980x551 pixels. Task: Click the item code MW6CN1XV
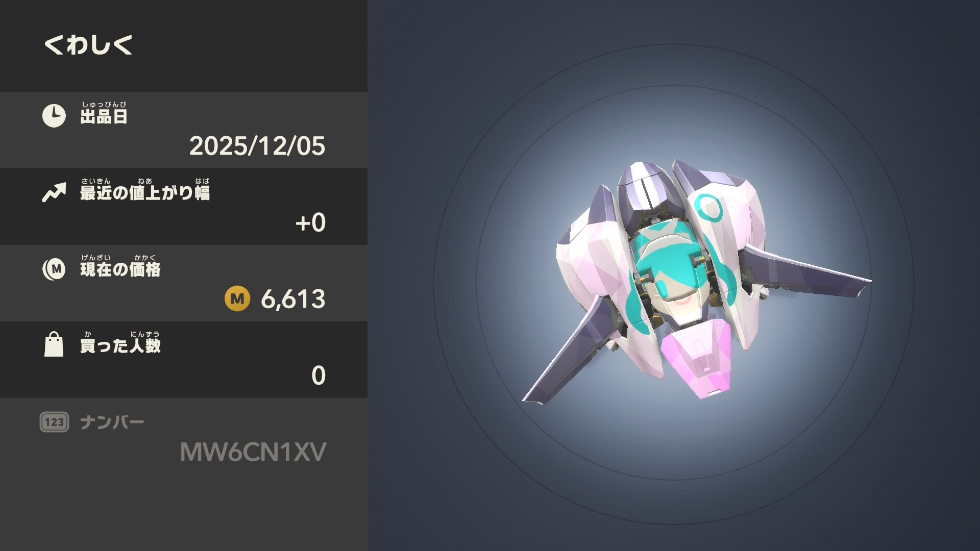(253, 452)
